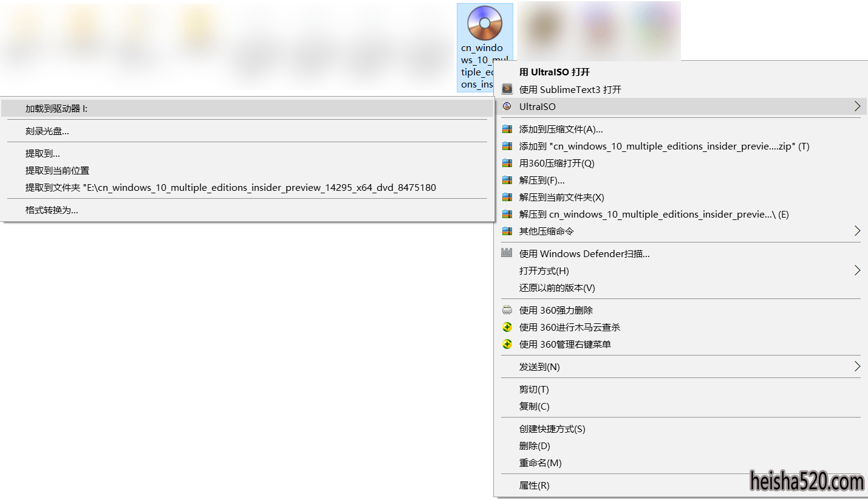The width and height of the screenshot is (868, 499).
Task: Click the zip icon beside 解压到当前文件夹(X)
Action: point(507,197)
